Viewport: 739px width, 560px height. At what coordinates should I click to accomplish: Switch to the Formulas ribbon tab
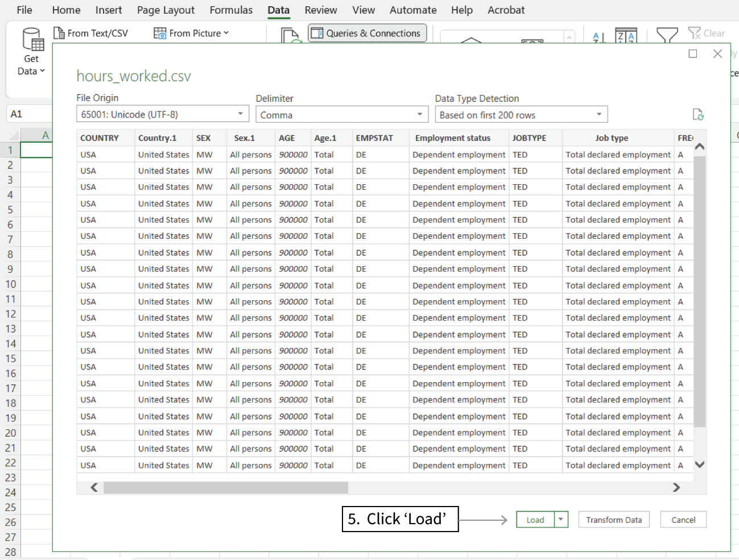pyautogui.click(x=231, y=10)
